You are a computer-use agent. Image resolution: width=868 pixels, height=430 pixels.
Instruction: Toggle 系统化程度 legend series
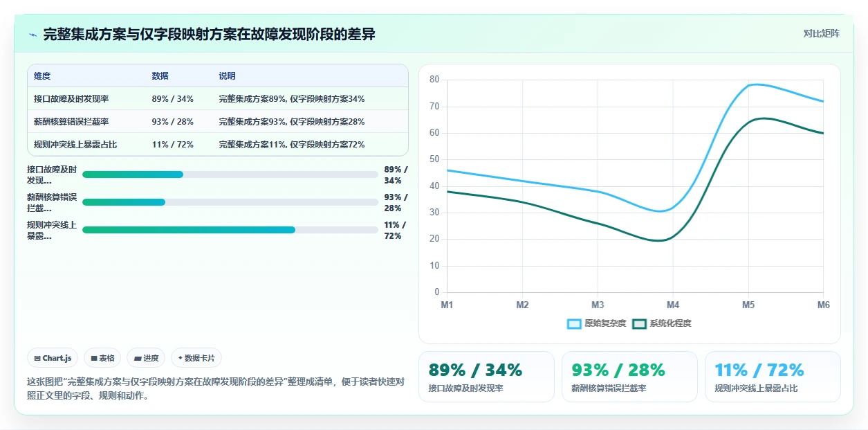(x=662, y=323)
